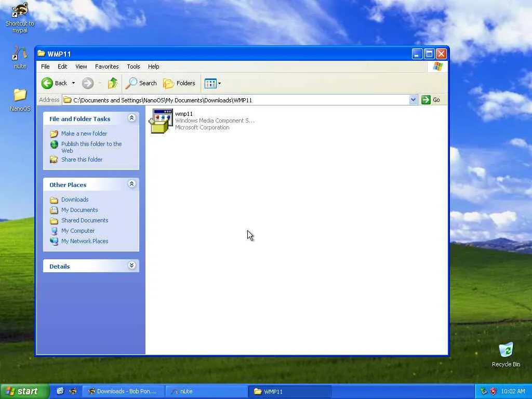Click the WMP11 taskbar button
The width and height of the screenshot is (532, 399).
pyautogui.click(x=289, y=391)
